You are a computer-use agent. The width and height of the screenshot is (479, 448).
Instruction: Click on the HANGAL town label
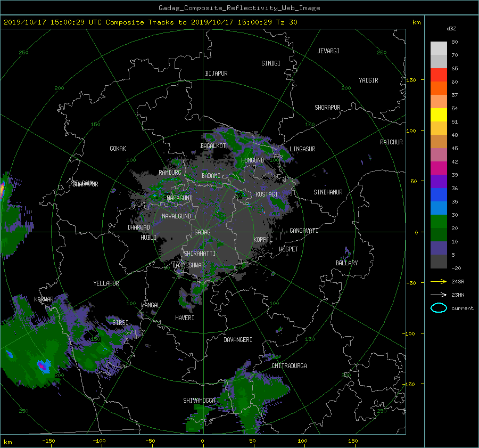[x=150, y=305]
